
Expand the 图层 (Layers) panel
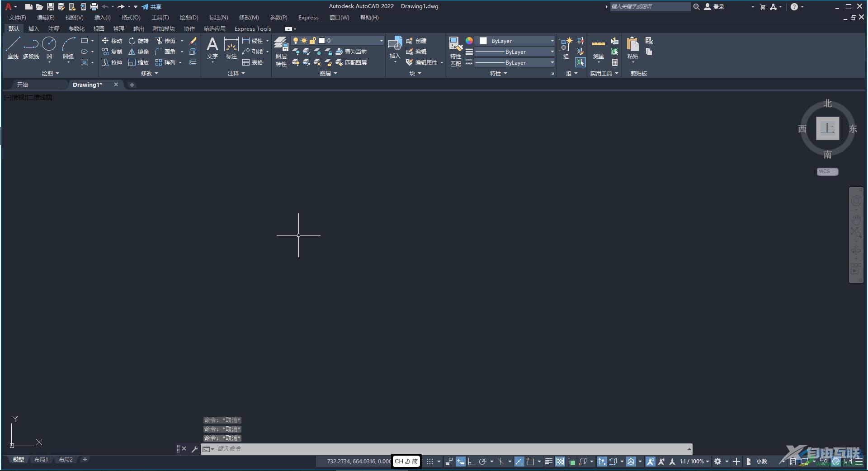pos(329,73)
